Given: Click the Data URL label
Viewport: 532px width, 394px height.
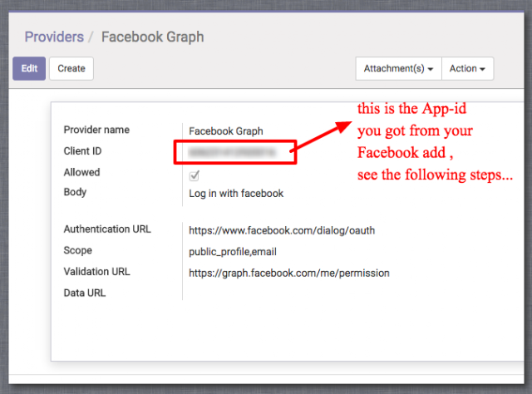Looking at the screenshot, I should (x=85, y=293).
